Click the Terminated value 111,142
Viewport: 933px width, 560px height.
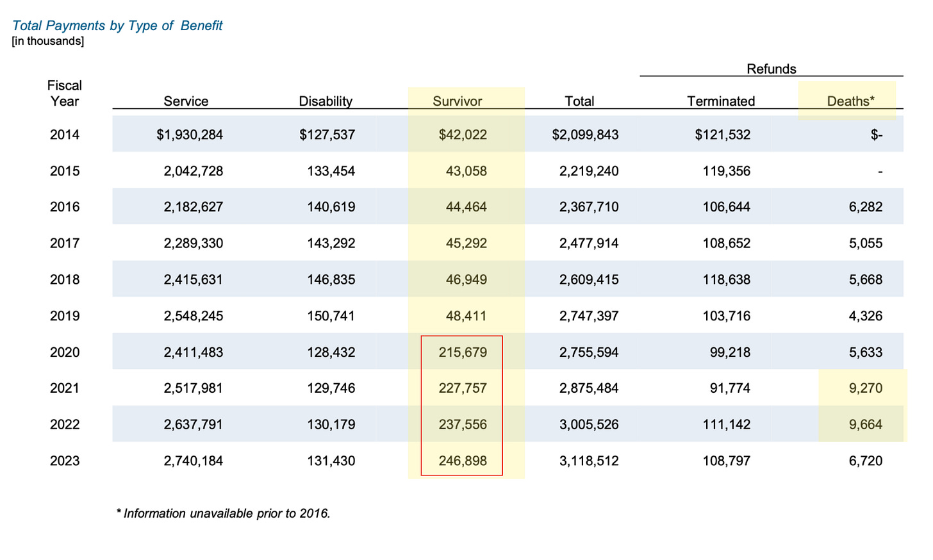(x=727, y=425)
